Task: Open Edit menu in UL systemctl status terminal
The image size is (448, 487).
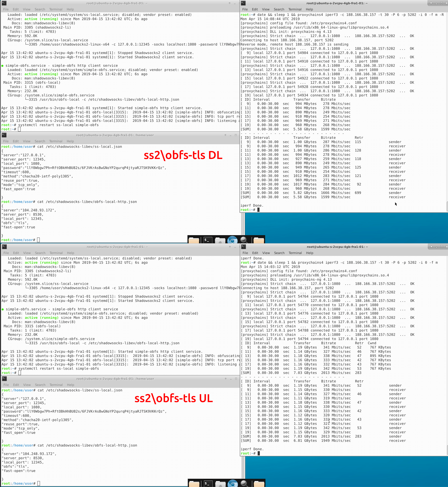Action: tap(16, 253)
